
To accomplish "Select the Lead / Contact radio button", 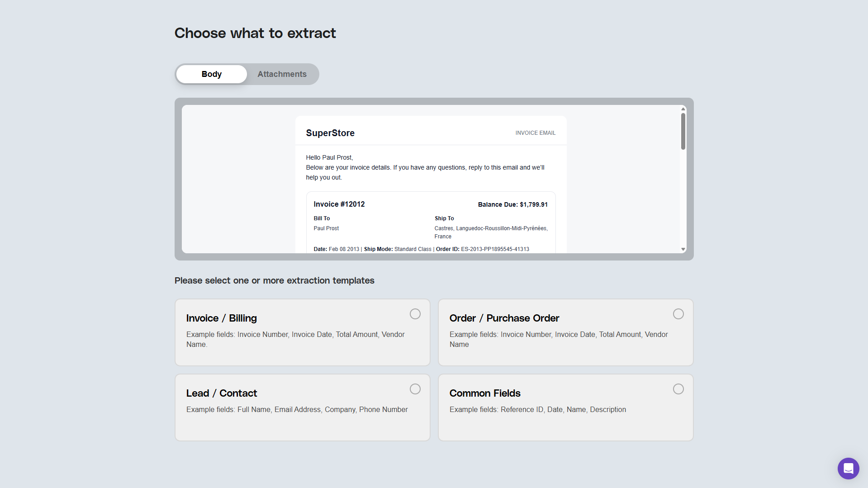I will click(x=415, y=389).
